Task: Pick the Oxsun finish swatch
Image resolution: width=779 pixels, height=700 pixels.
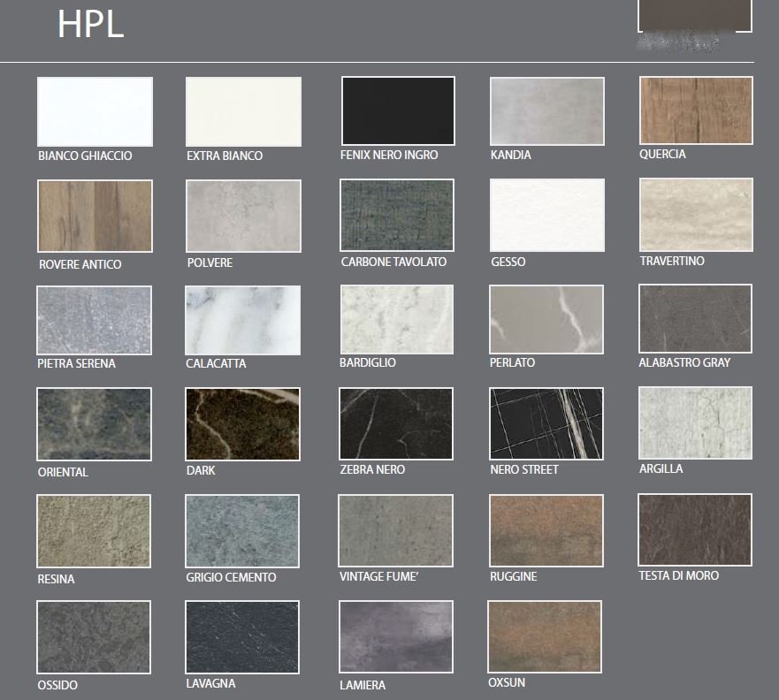Action: (545, 637)
